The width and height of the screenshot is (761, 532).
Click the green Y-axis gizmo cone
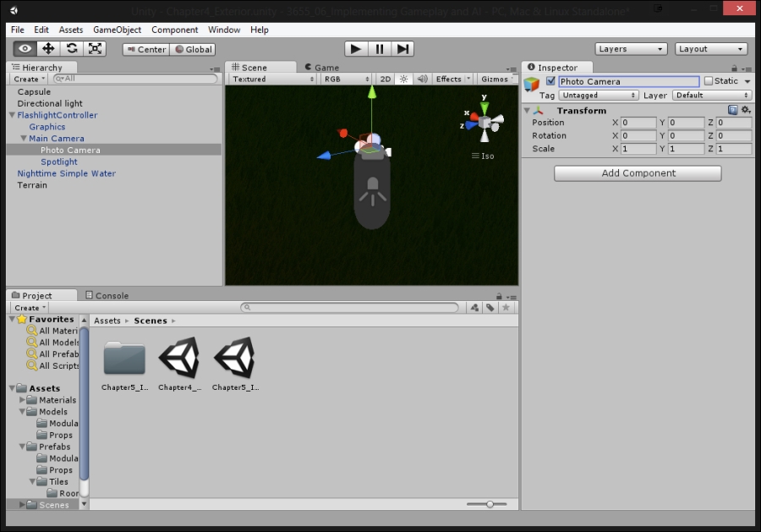(485, 107)
